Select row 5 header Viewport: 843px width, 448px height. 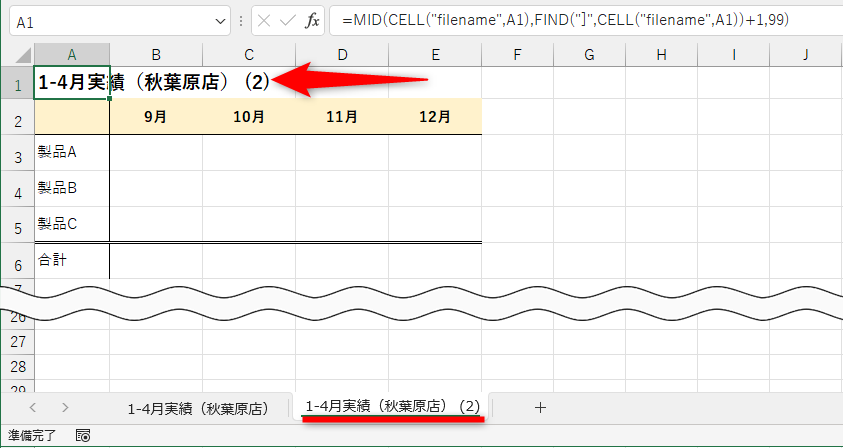click(x=18, y=225)
